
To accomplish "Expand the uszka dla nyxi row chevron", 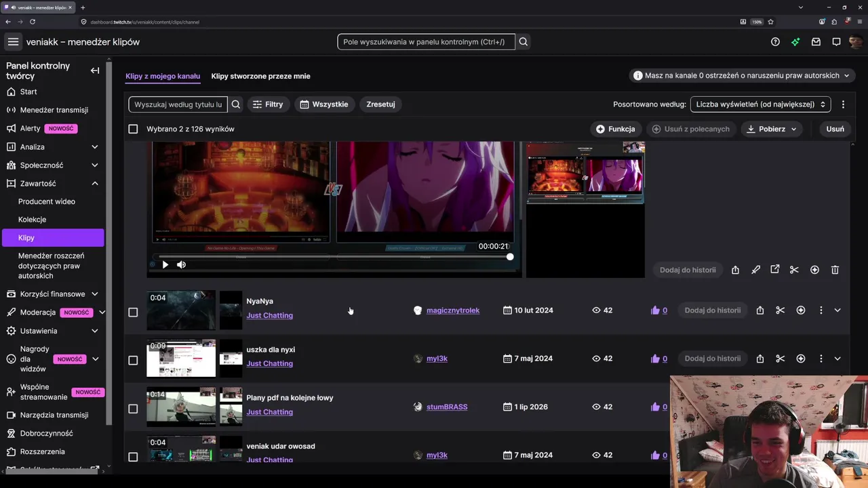I will 837,359.
